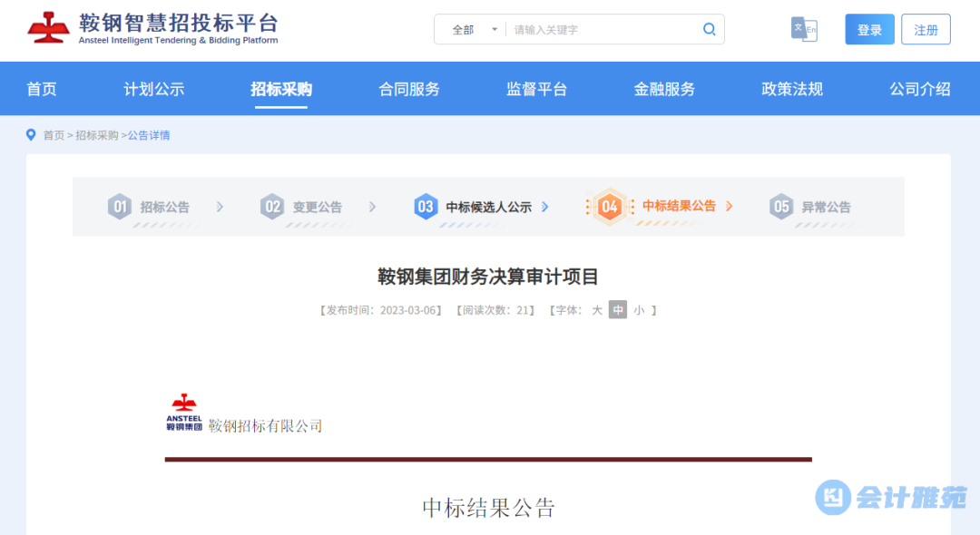Switch to the 变更公告 step tab

318,208
